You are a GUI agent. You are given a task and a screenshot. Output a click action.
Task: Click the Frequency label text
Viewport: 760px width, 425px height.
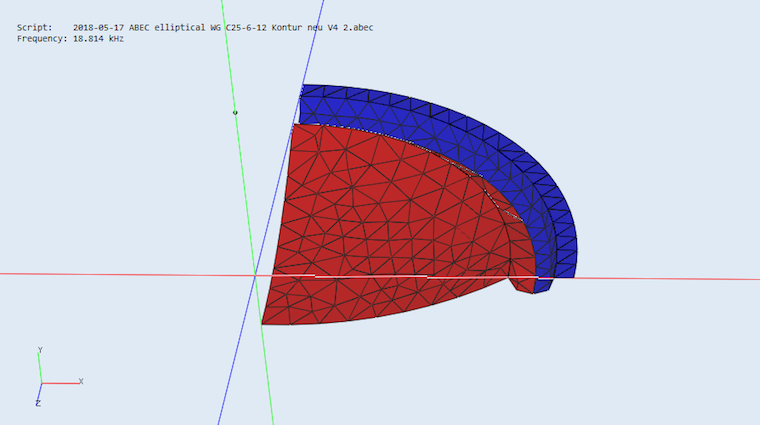41,38
